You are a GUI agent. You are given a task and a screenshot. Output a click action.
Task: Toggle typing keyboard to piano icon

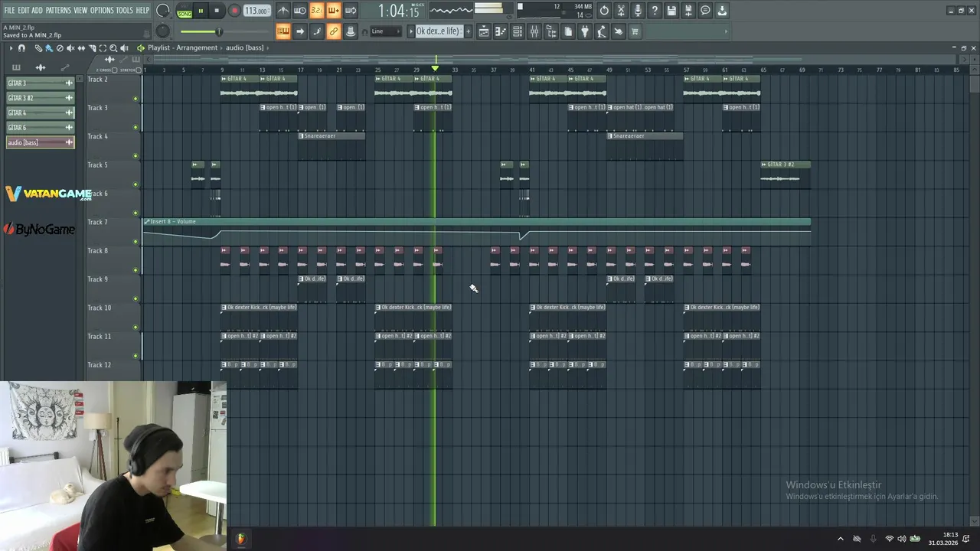(283, 31)
